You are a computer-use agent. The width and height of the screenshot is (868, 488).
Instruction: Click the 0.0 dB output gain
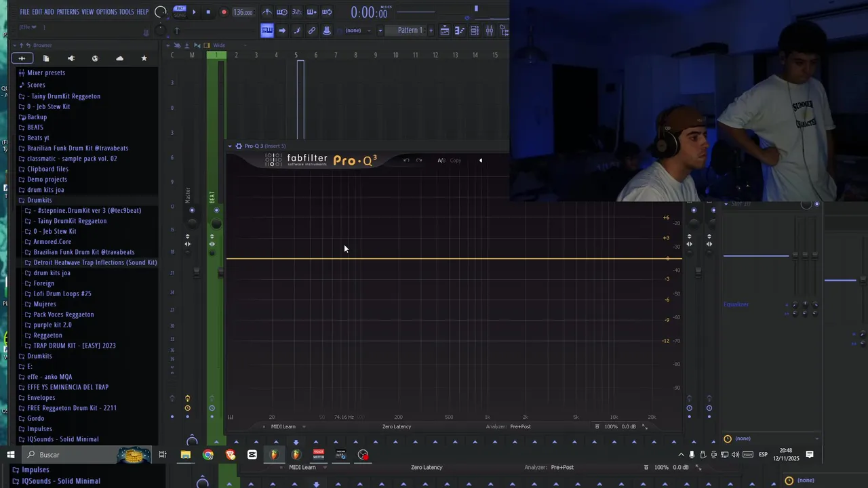[x=629, y=426]
